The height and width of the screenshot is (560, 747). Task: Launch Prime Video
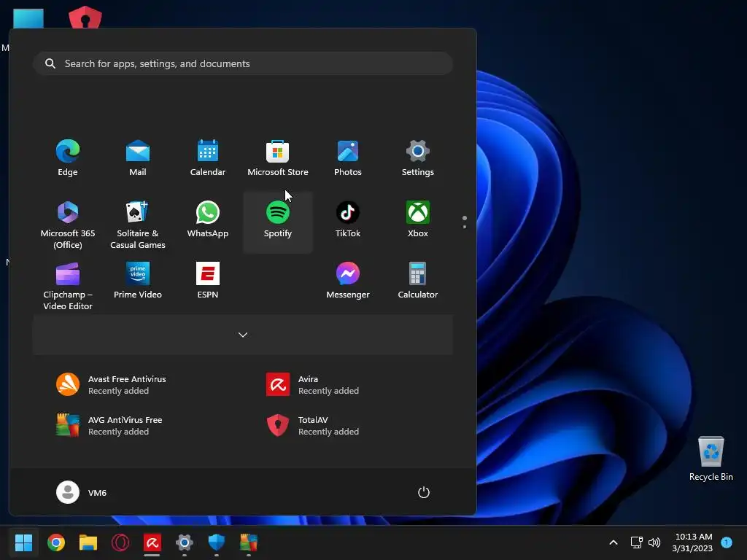click(138, 281)
